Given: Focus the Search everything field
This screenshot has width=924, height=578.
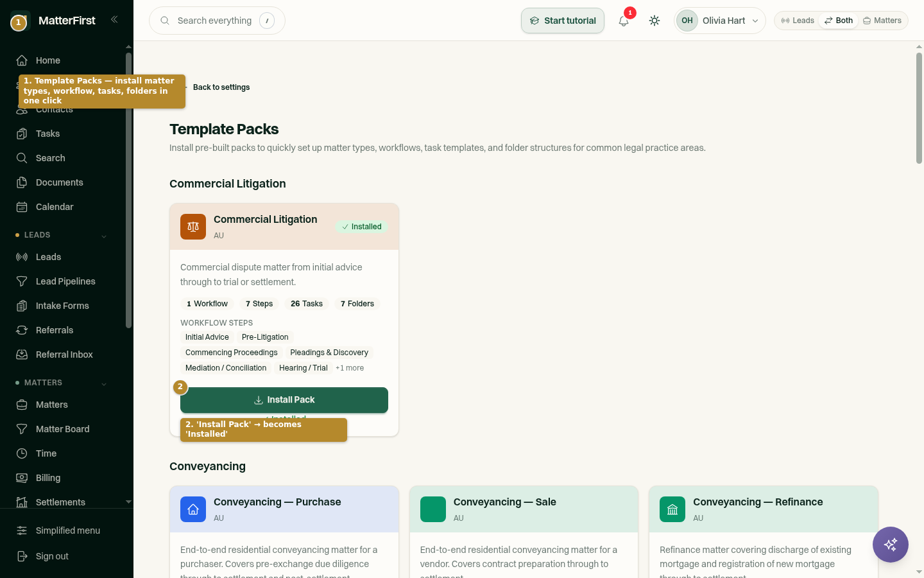Looking at the screenshot, I should [217, 21].
